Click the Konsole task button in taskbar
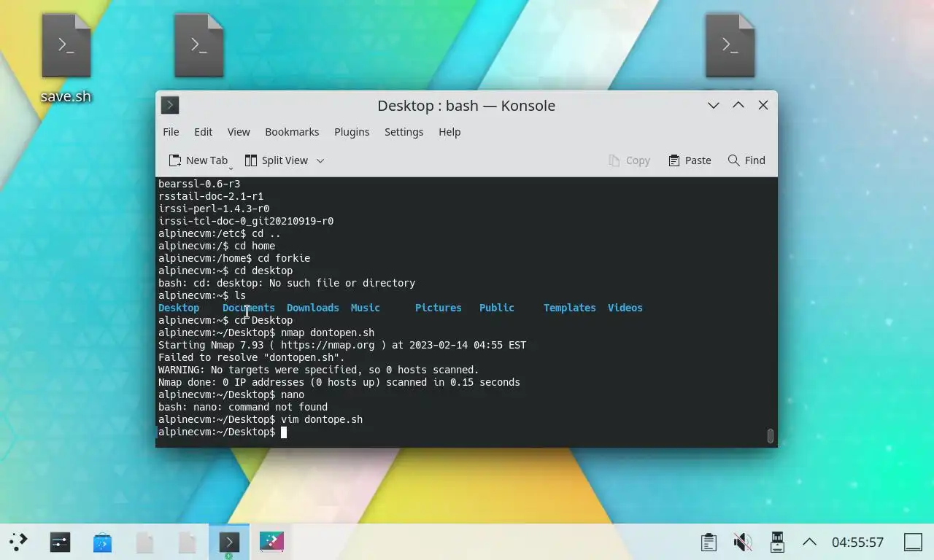 click(229, 542)
